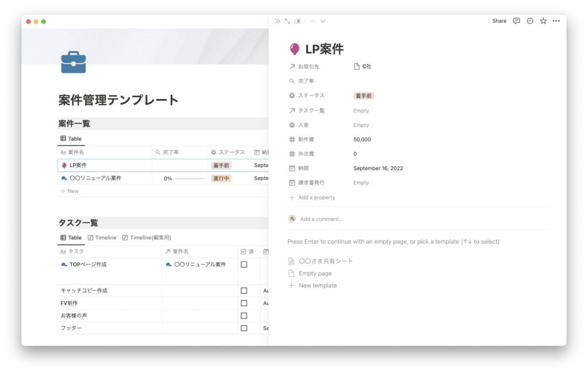Click the Share button
This screenshot has height=374, width=588.
499,21
